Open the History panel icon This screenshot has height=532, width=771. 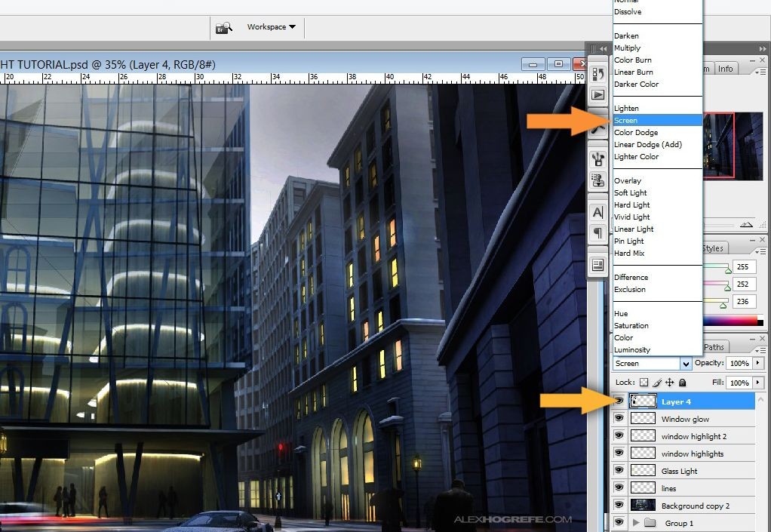pyautogui.click(x=597, y=73)
